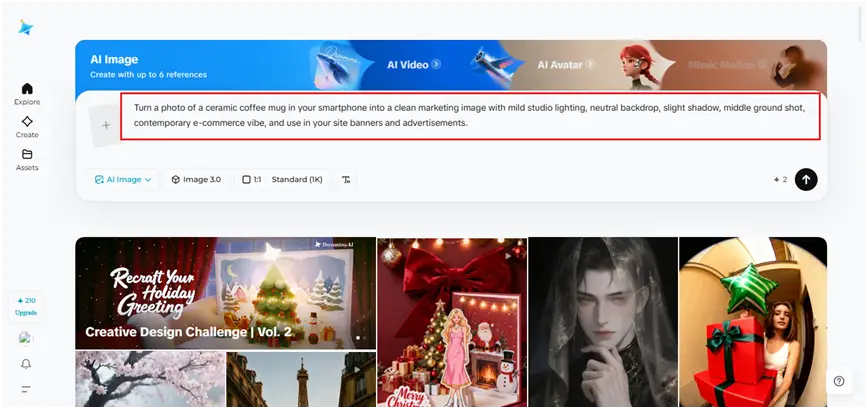The image size is (867, 409).
Task: Click the user profile avatar
Action: [x=26, y=339]
